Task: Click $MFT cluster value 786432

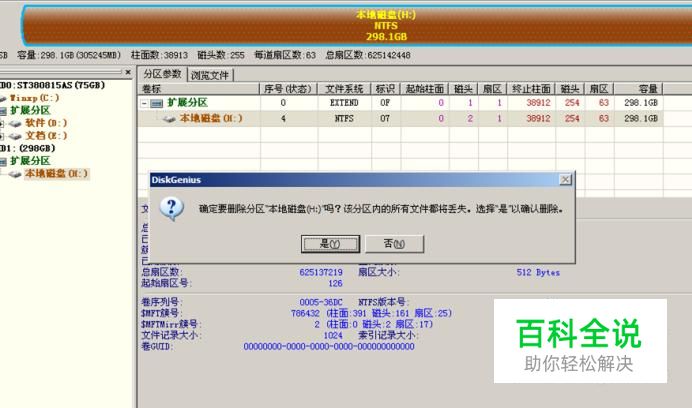Action: (x=305, y=314)
